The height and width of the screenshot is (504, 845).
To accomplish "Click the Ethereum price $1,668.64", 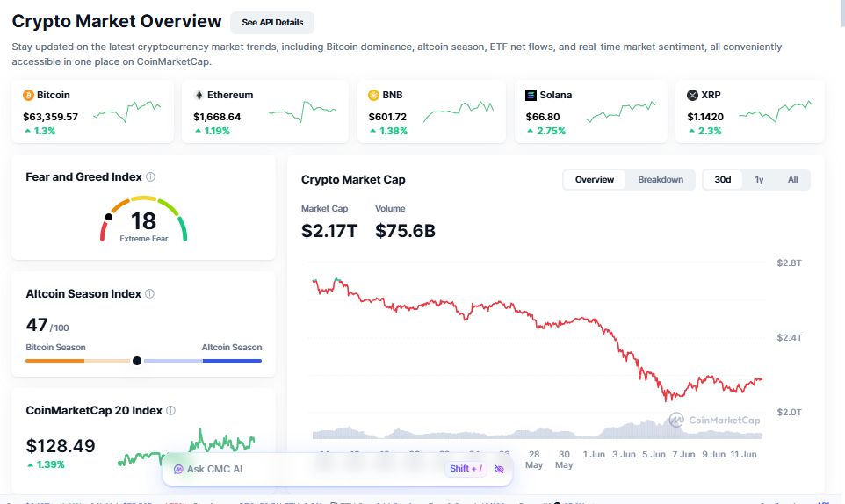I will pos(217,117).
